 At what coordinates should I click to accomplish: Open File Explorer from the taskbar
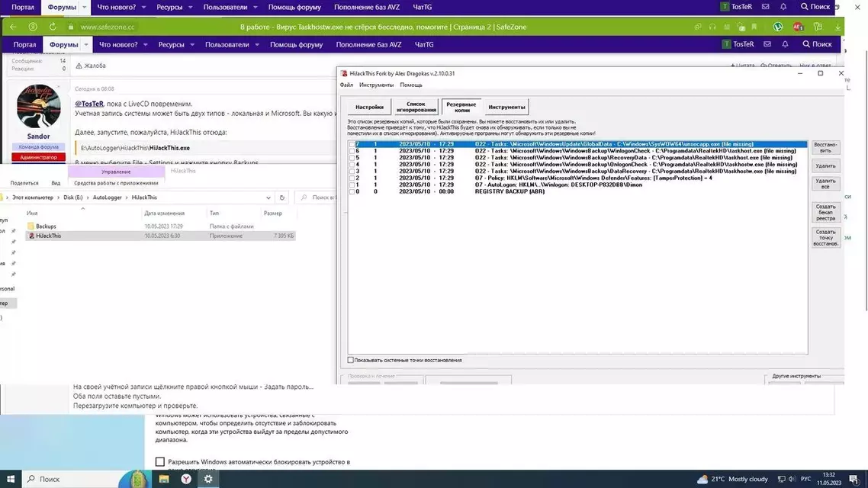tap(164, 479)
